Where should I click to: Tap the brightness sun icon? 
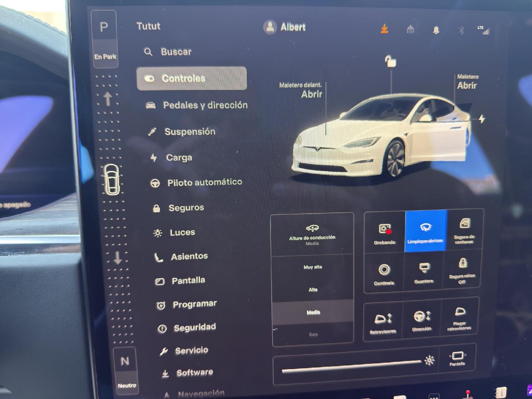tap(429, 361)
